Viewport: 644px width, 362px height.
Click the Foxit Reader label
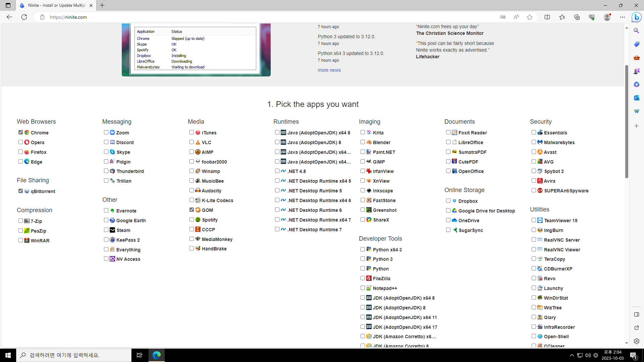473,133
